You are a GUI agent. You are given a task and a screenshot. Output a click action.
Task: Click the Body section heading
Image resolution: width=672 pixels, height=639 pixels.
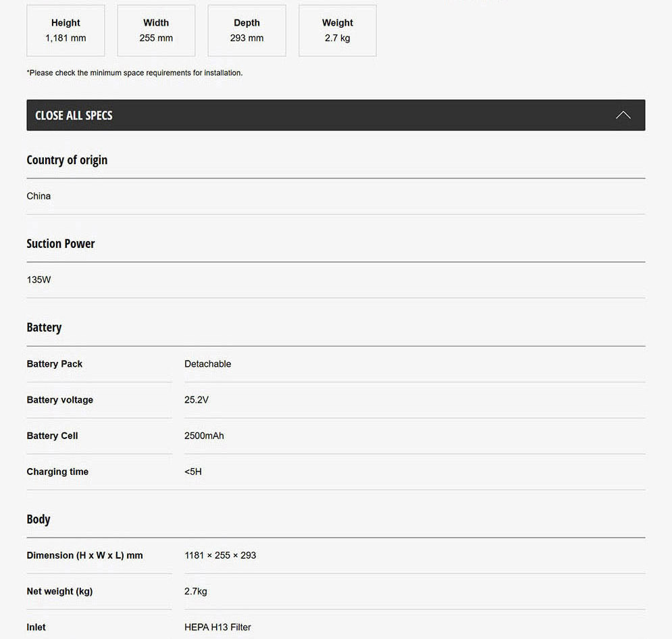pos(38,519)
